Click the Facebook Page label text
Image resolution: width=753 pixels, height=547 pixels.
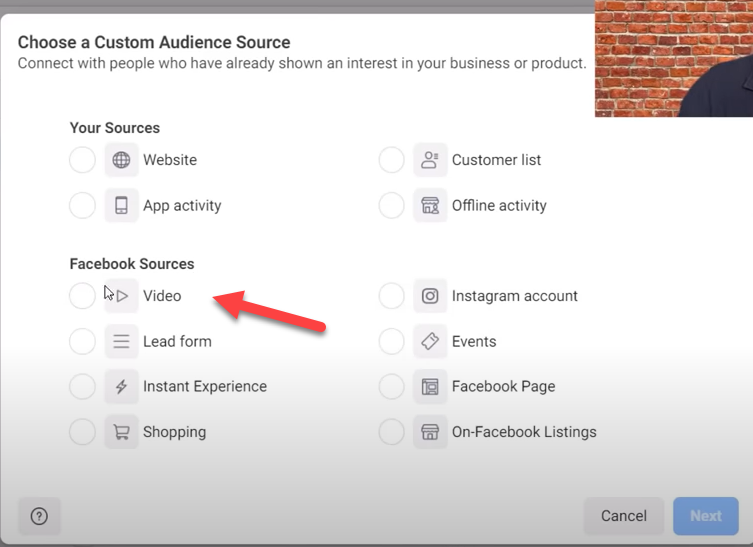(503, 387)
